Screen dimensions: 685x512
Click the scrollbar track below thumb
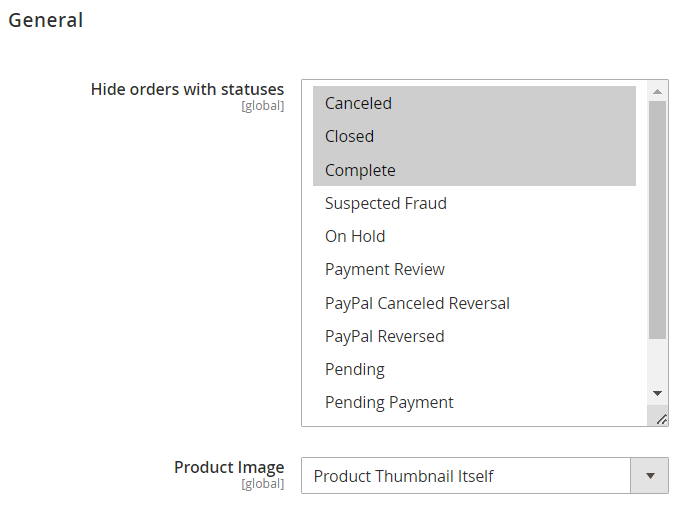click(657, 362)
